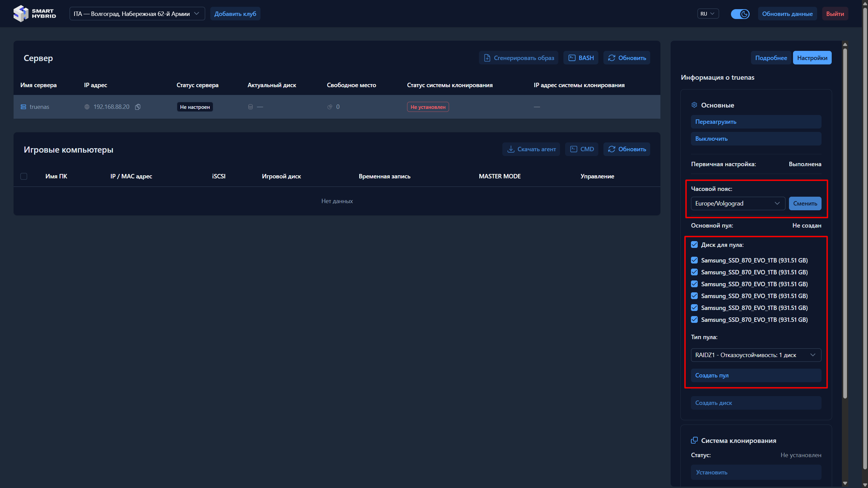868x488 pixels.
Task: Open the CMD console icon
Action: click(x=574, y=149)
